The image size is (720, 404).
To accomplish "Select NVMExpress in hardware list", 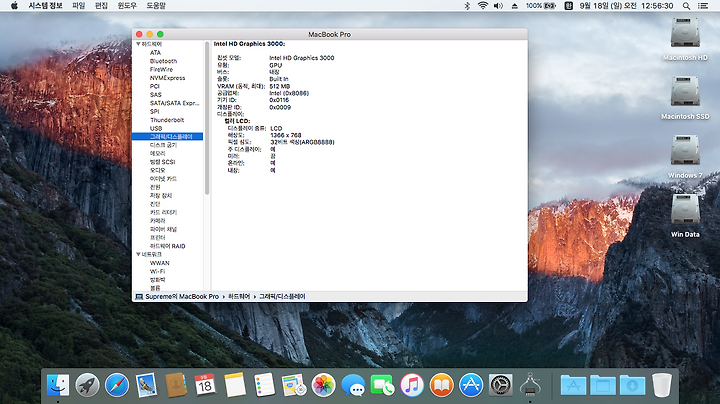I will point(168,78).
